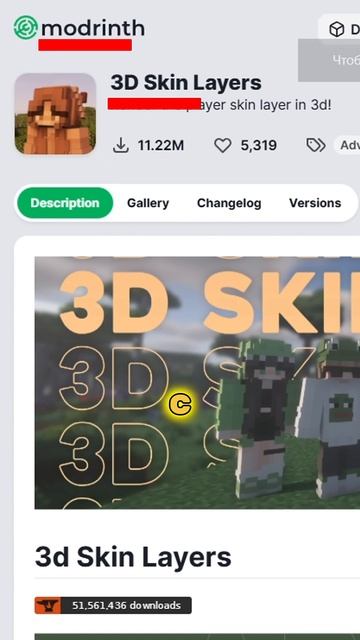Switch to the Gallery tab
360x640 pixels.
click(148, 203)
